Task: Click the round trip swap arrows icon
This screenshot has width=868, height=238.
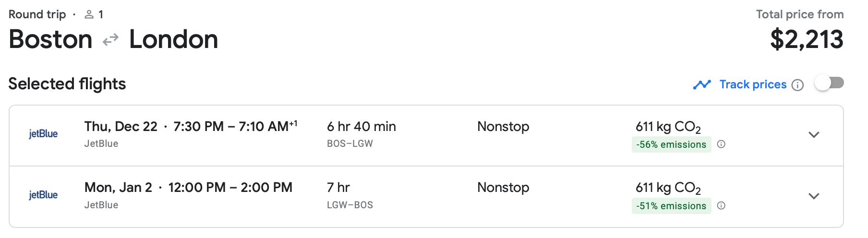Action: [110, 39]
